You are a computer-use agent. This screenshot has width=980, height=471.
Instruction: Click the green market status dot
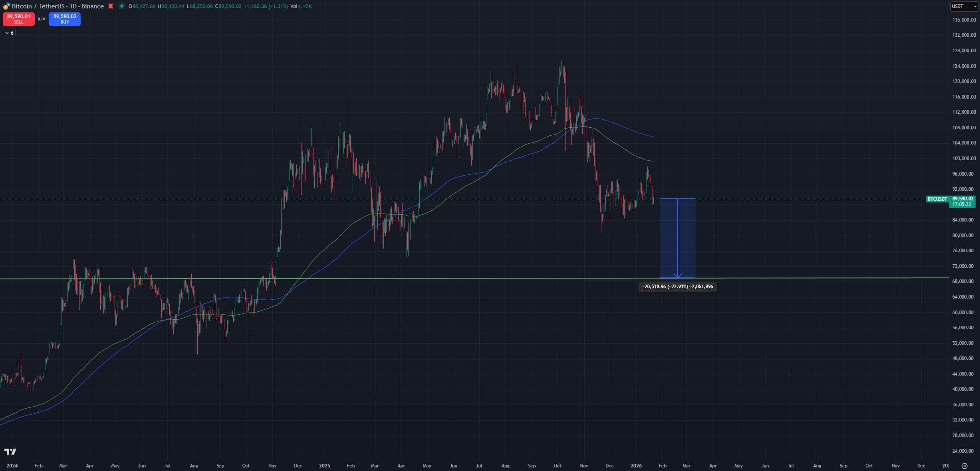[x=122, y=6]
